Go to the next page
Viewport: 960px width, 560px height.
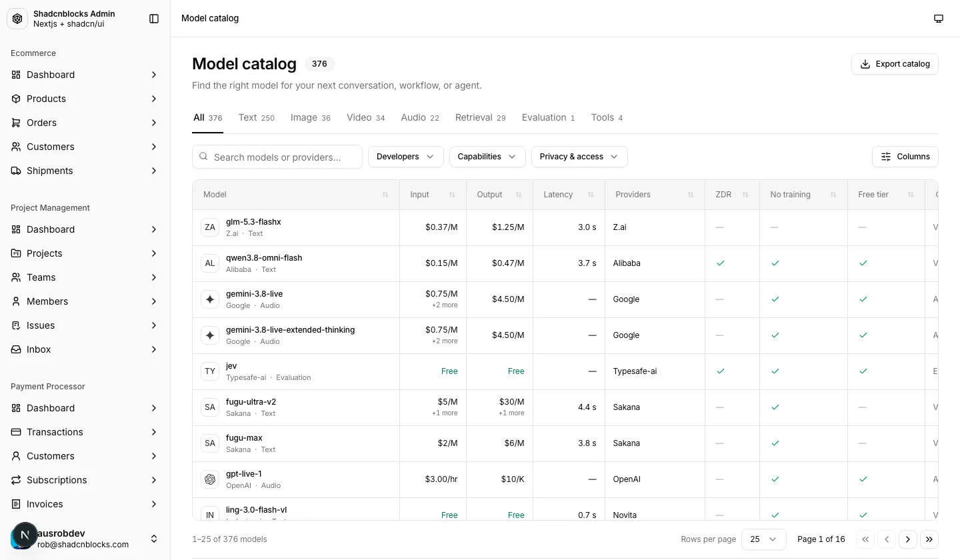click(x=908, y=539)
